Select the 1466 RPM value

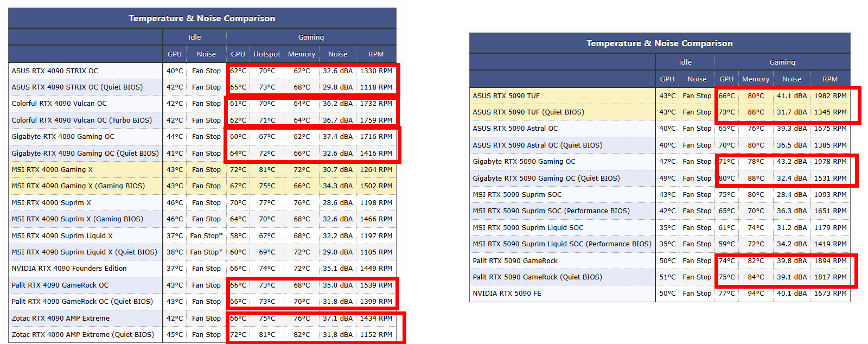click(376, 219)
